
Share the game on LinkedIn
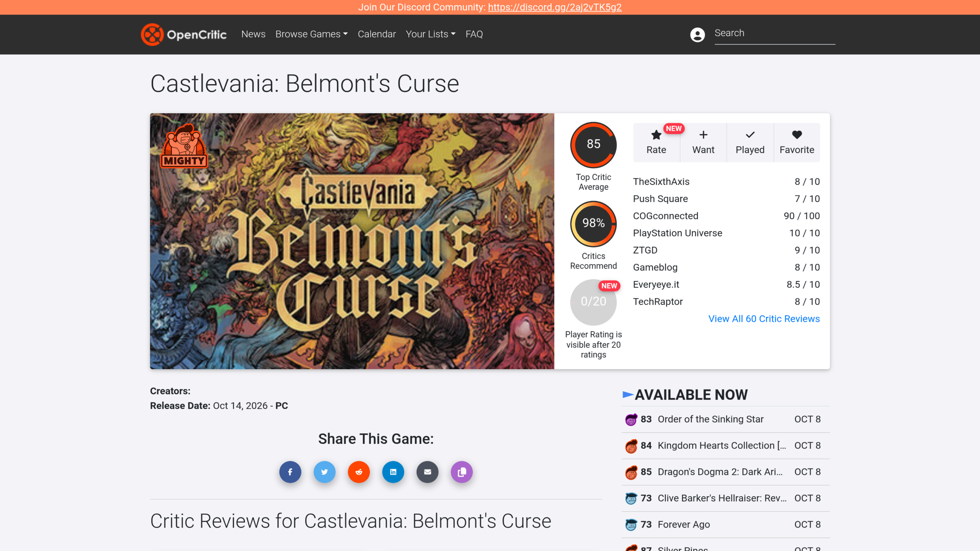pos(393,472)
